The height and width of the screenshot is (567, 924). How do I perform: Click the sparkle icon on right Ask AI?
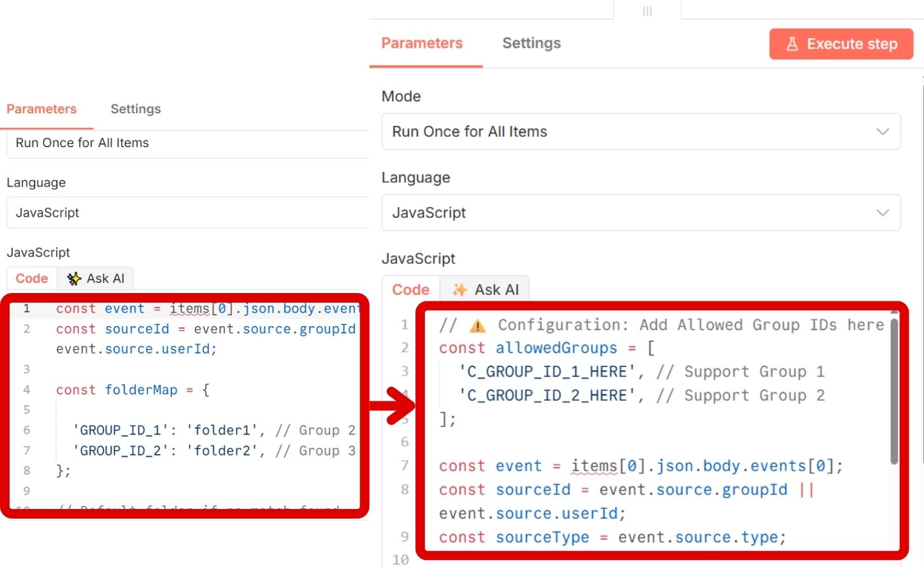pos(459,290)
